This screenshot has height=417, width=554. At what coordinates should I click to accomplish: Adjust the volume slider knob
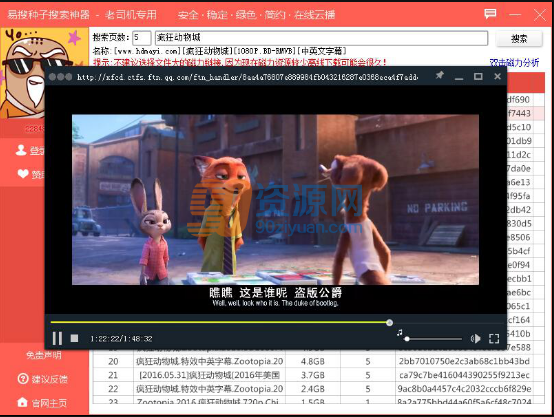tap(407, 339)
